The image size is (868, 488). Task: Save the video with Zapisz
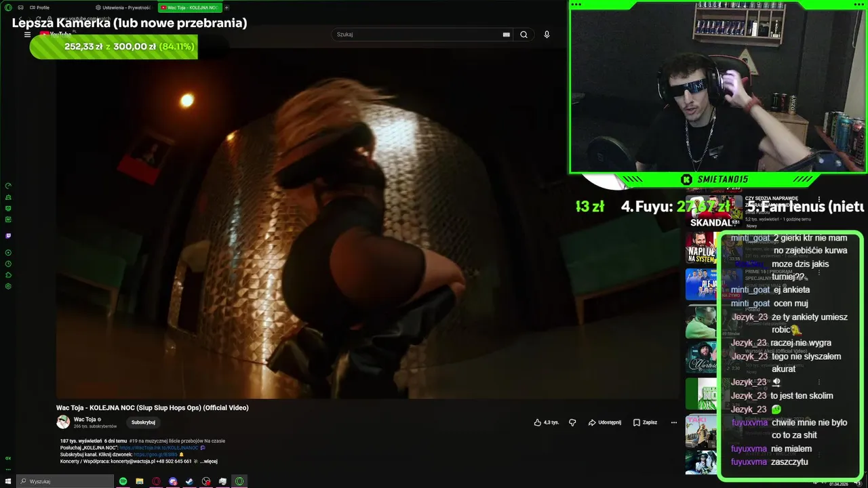click(x=645, y=422)
